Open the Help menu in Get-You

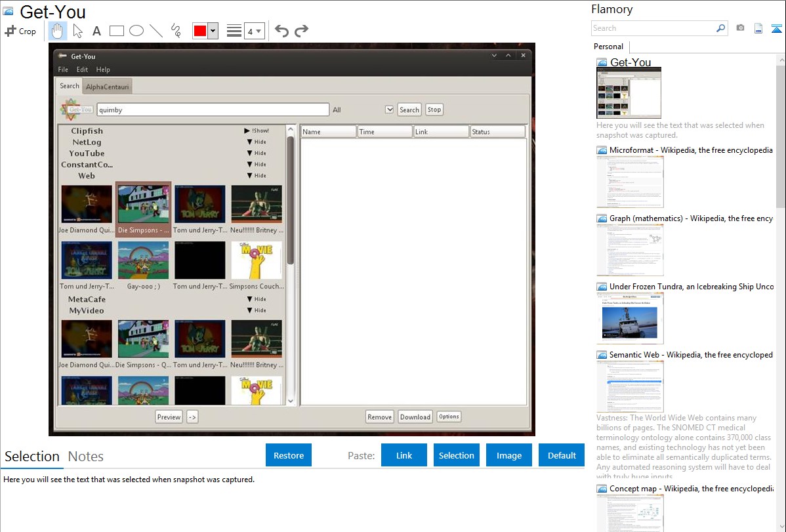tap(103, 70)
